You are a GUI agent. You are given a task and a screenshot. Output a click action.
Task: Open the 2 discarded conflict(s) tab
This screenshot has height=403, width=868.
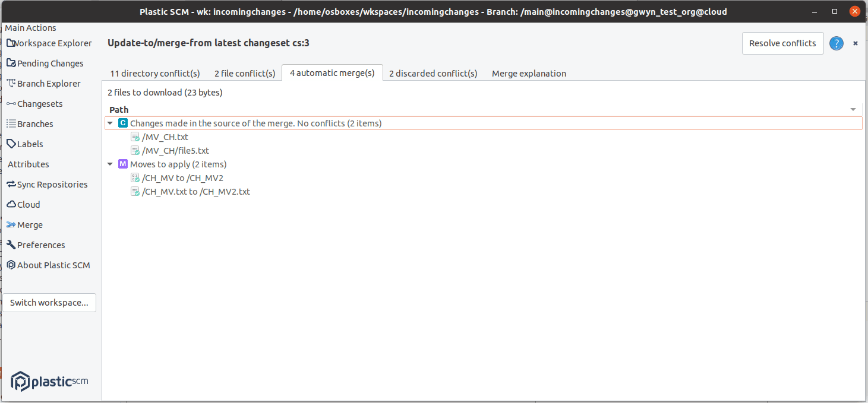[x=433, y=74]
